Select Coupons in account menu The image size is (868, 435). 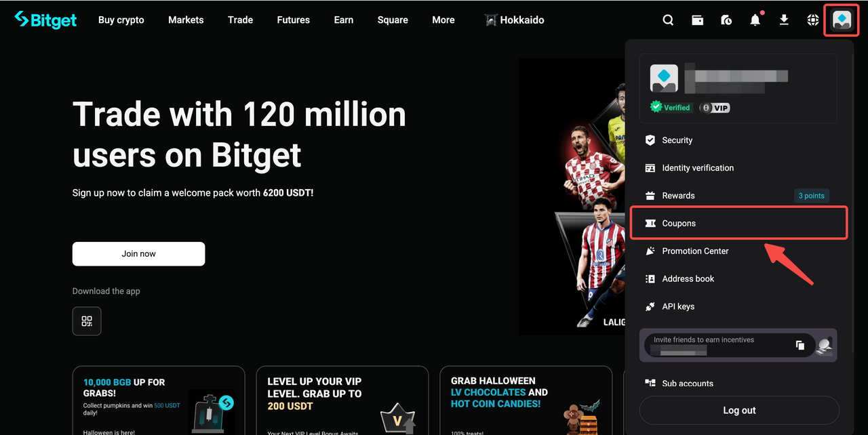pos(739,223)
